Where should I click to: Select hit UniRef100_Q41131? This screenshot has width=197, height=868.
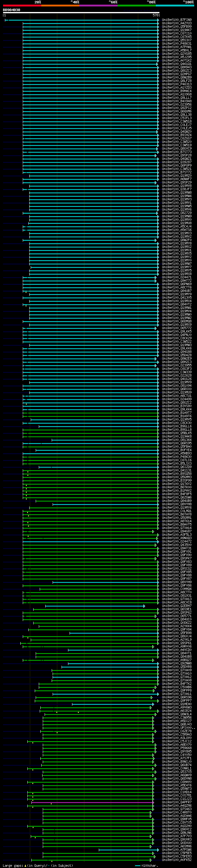(176, 470)
